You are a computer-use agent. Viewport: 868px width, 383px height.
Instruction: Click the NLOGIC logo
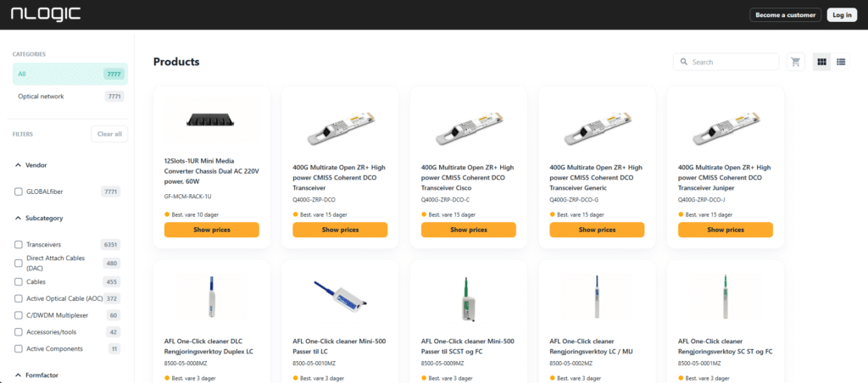pos(46,14)
